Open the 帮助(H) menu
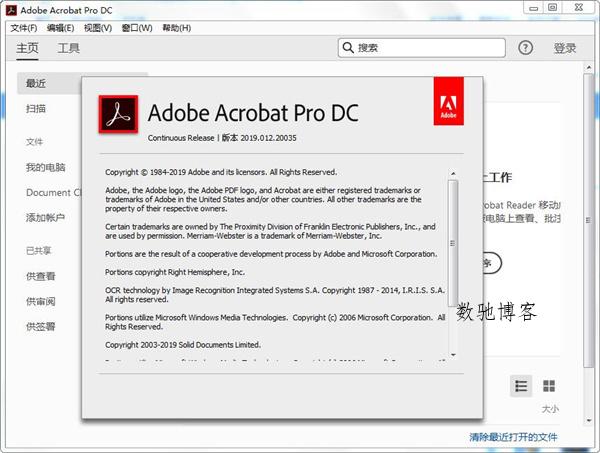The image size is (600, 453). 177,28
